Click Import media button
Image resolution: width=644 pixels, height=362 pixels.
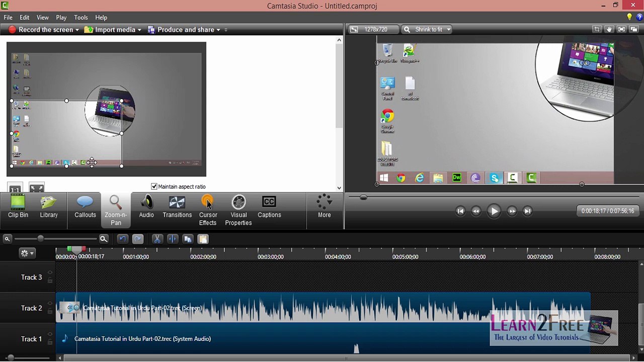[x=110, y=30]
